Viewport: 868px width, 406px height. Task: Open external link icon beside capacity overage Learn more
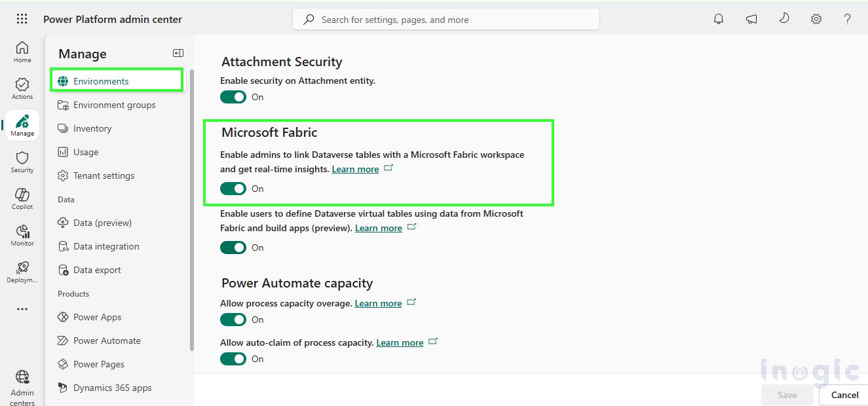[411, 303]
